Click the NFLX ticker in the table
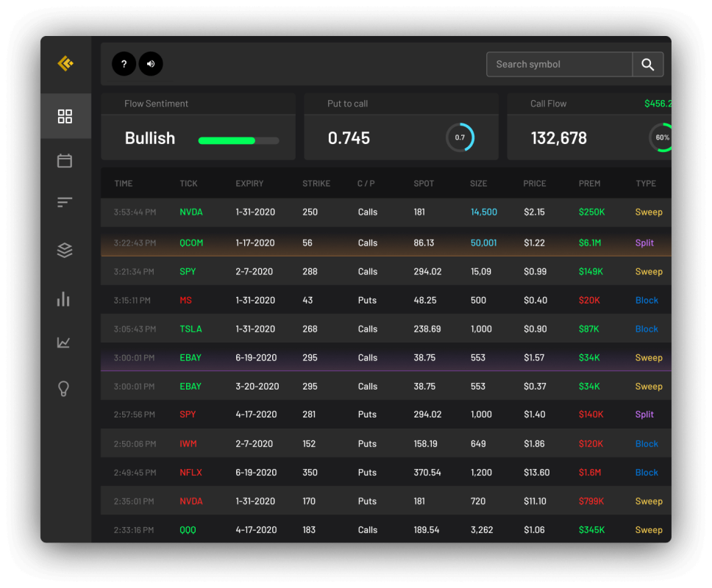 pos(191,473)
